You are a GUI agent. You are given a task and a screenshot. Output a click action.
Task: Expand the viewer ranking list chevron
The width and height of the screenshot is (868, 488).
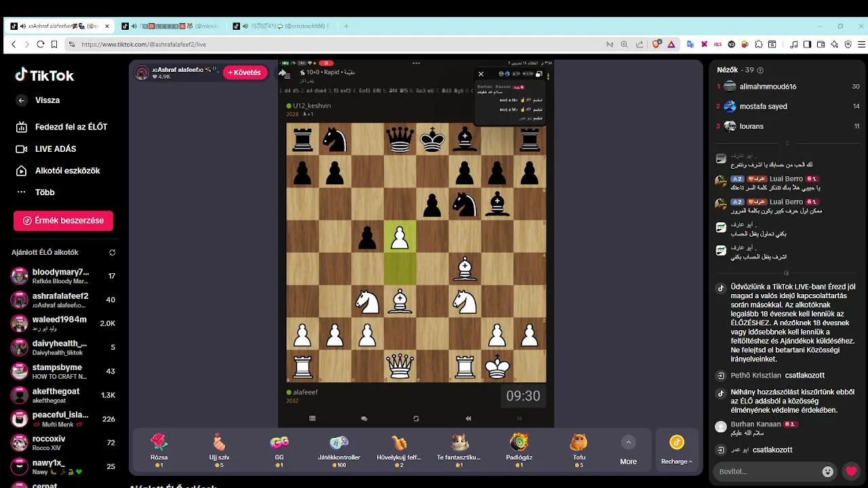tap(787, 143)
